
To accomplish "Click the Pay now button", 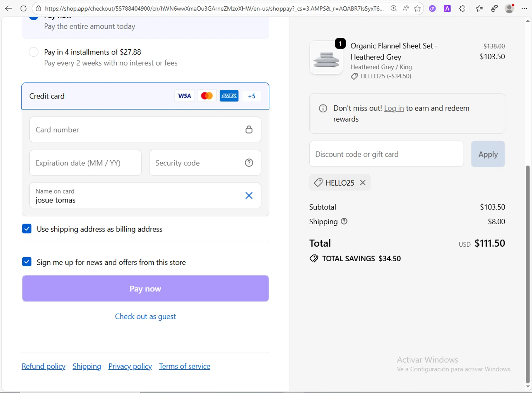I will (145, 288).
